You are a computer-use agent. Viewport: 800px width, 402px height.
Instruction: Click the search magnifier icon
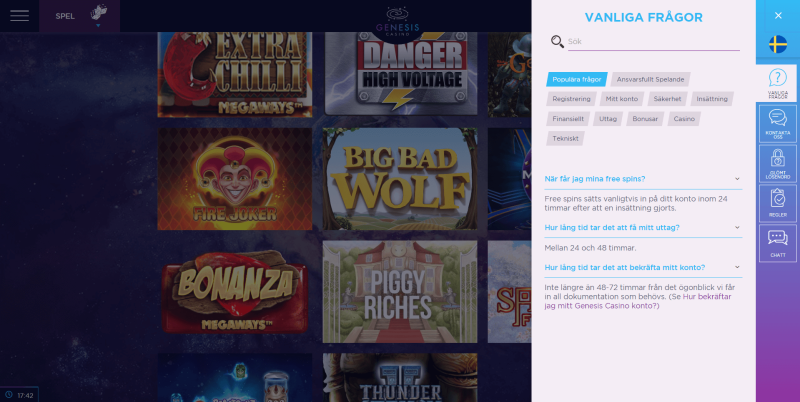[x=557, y=41]
